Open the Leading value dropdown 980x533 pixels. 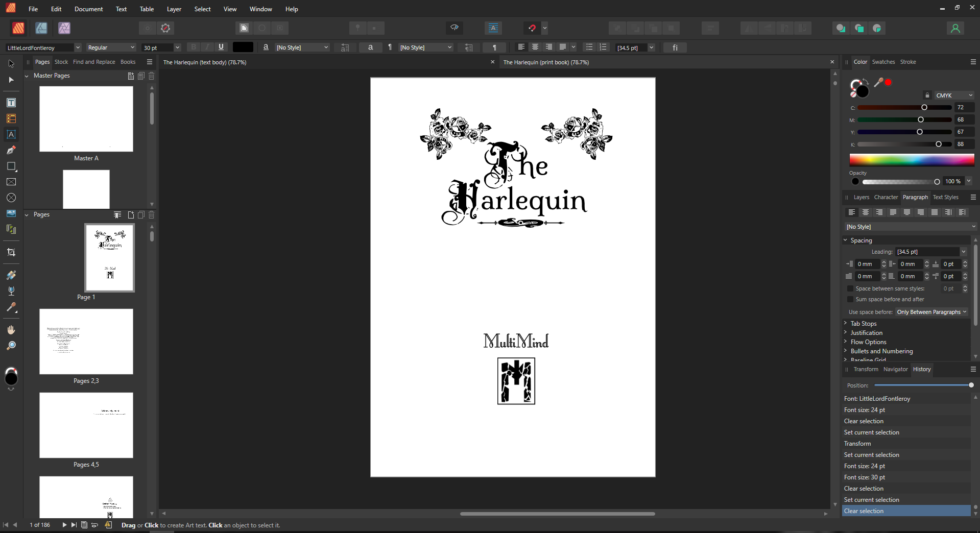963,252
